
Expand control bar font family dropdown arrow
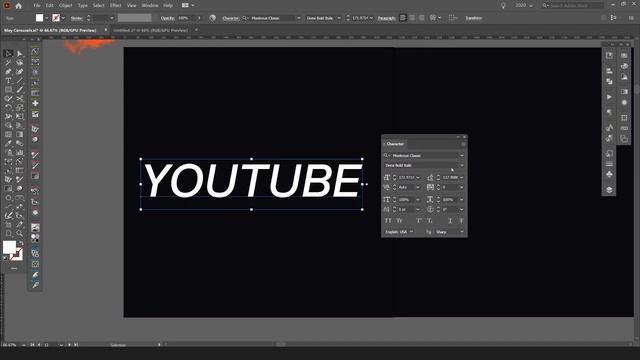(299, 18)
